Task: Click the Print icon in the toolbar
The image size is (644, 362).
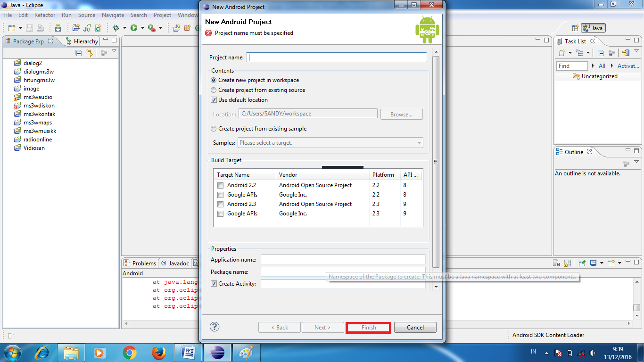Action: pyautogui.click(x=41, y=28)
